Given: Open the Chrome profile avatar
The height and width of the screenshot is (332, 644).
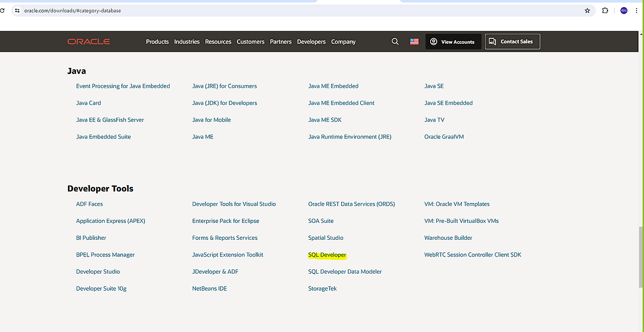Looking at the screenshot, I should (624, 11).
